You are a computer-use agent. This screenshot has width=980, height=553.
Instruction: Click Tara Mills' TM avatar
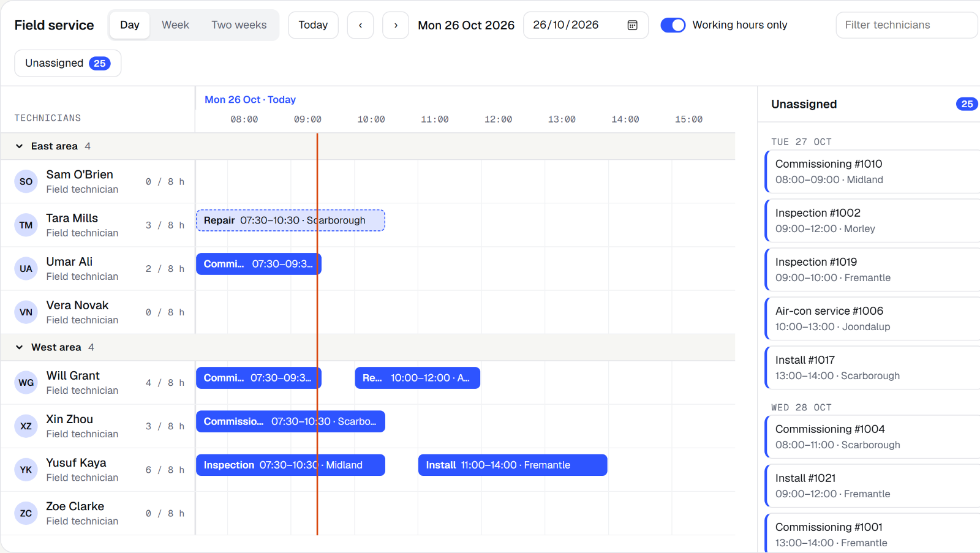[x=26, y=225]
